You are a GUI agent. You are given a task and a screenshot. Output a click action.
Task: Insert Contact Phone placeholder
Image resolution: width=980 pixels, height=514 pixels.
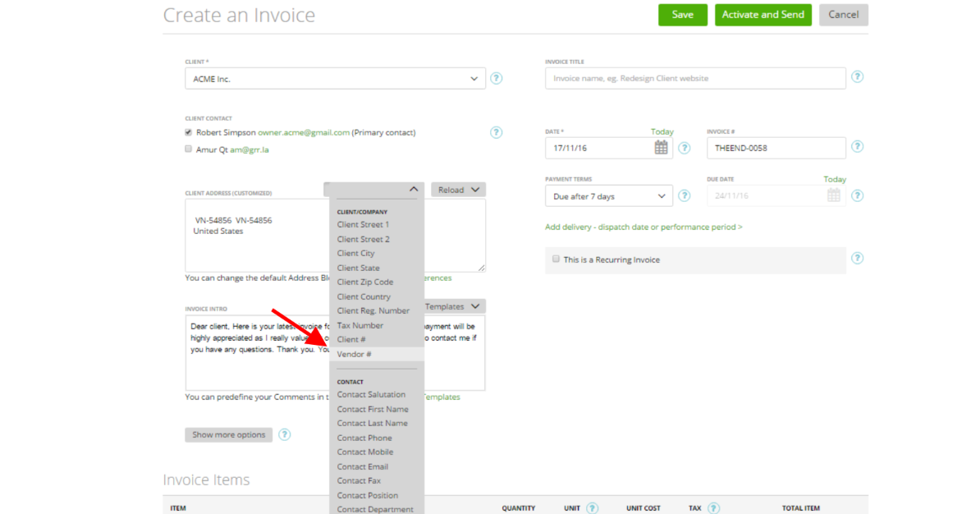pyautogui.click(x=364, y=438)
